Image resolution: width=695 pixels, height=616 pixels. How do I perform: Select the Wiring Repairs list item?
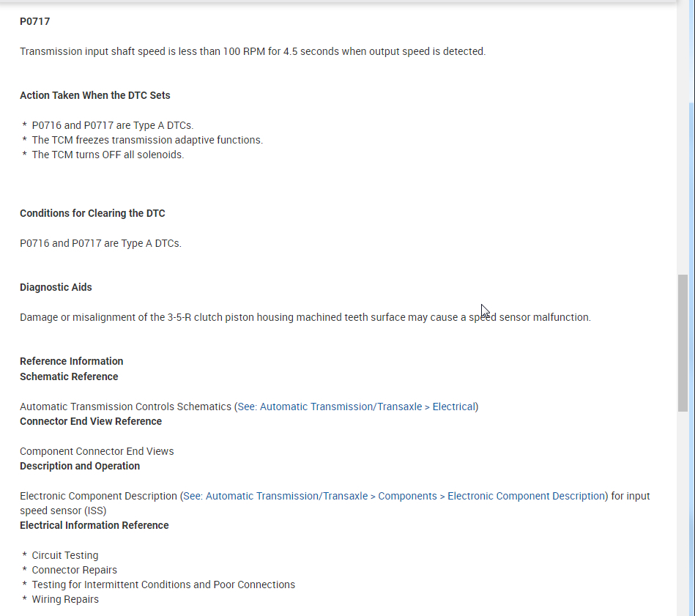tap(65, 599)
